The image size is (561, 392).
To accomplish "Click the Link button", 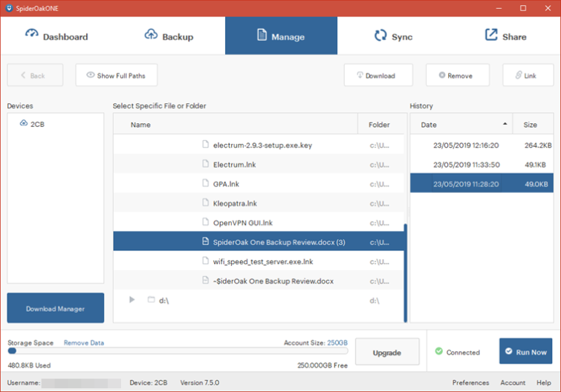I will tap(528, 75).
